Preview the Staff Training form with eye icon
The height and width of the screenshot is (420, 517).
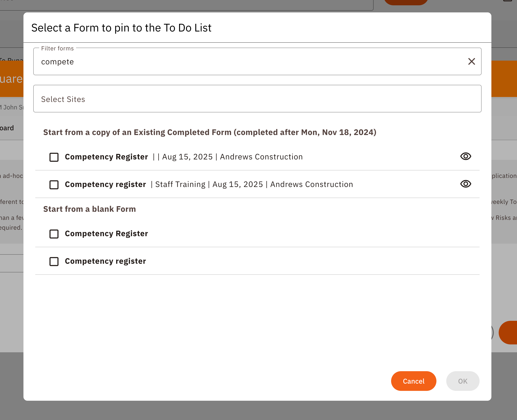pyautogui.click(x=465, y=184)
